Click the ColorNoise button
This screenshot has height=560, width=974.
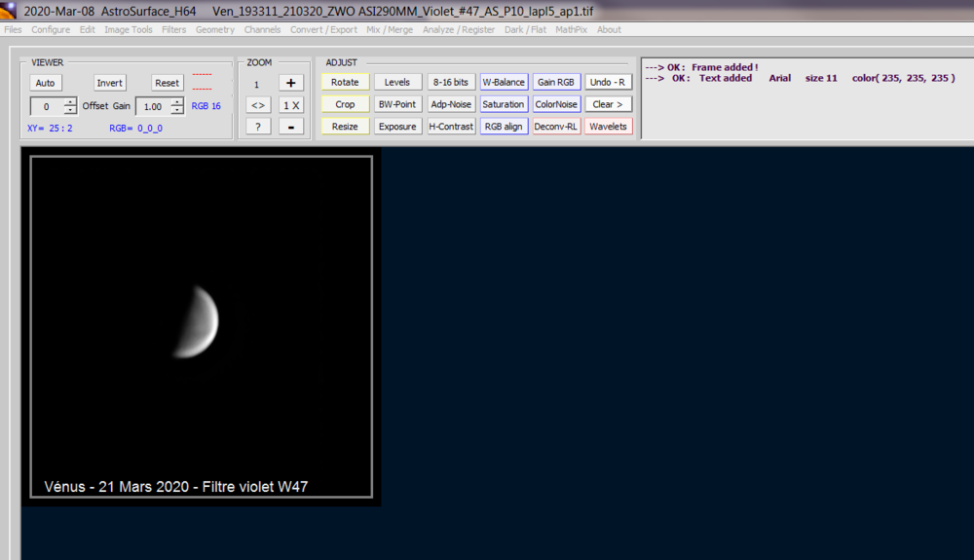[x=556, y=104]
